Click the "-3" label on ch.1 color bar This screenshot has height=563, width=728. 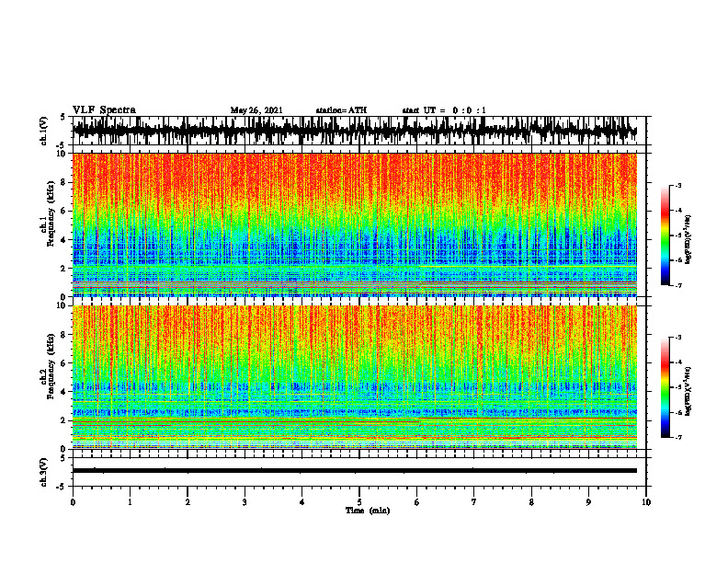pos(678,186)
